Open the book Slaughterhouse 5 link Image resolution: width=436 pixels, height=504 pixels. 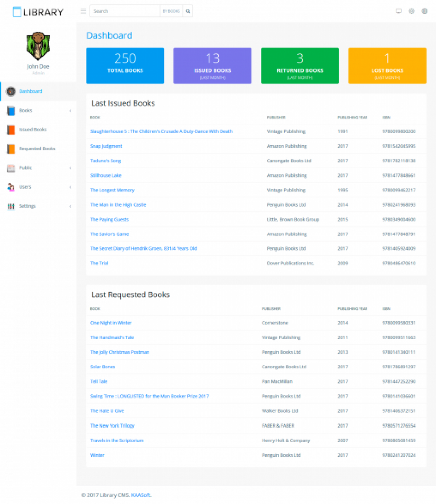coord(161,131)
